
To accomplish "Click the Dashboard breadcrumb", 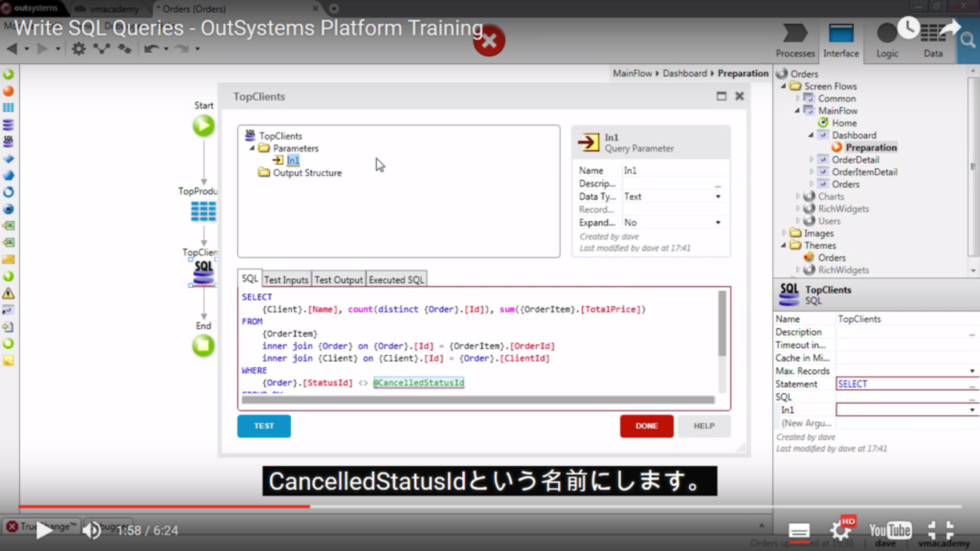I will pos(684,73).
